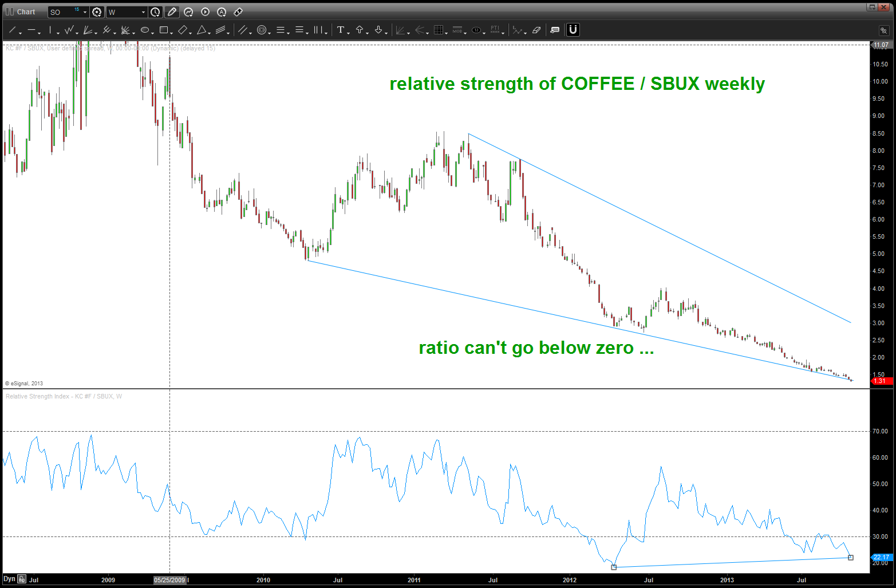This screenshot has width=896, height=588.
Task: Pick the Fibonacci circles tool
Action: coord(262,30)
